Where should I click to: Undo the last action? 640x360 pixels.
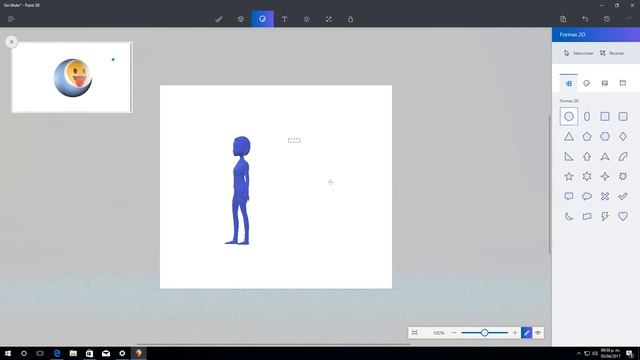[585, 19]
